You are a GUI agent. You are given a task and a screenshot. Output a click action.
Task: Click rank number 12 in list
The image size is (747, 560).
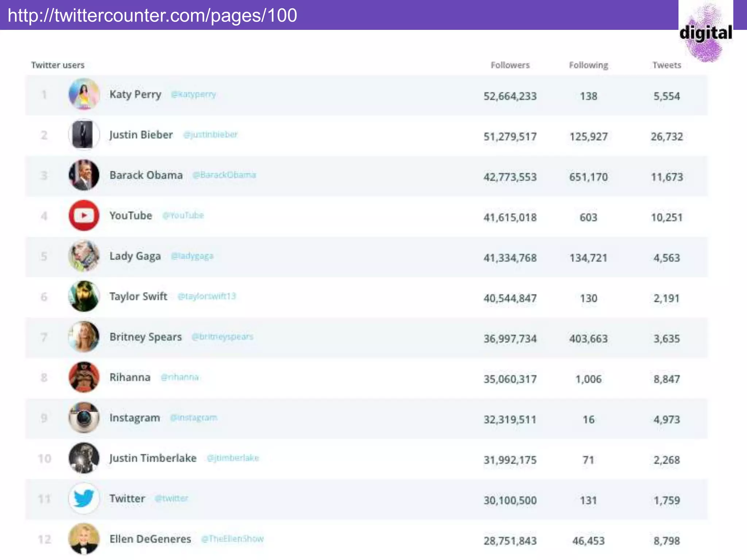click(44, 540)
